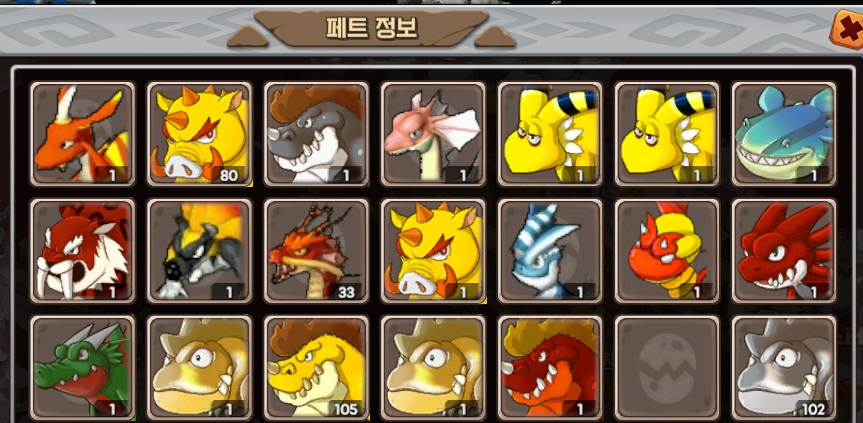Select the red oriental dragon level 33
This screenshot has height=423, width=863.
316,251
